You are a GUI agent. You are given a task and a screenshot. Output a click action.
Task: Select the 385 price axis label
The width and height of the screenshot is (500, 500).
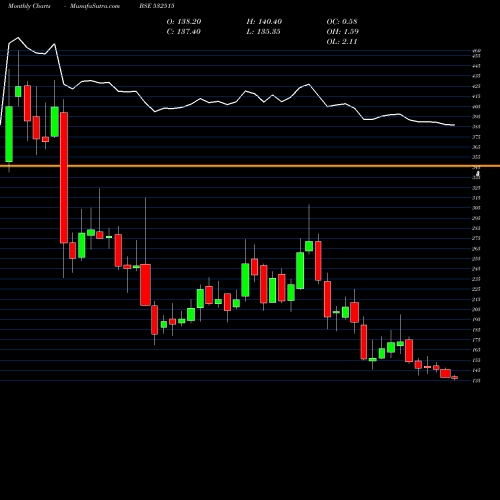(x=476, y=127)
